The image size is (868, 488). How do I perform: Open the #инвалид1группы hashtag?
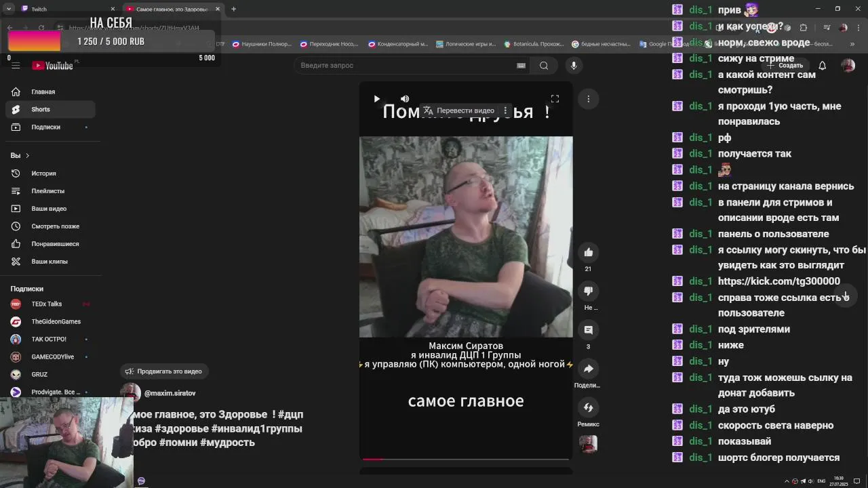pyautogui.click(x=257, y=428)
